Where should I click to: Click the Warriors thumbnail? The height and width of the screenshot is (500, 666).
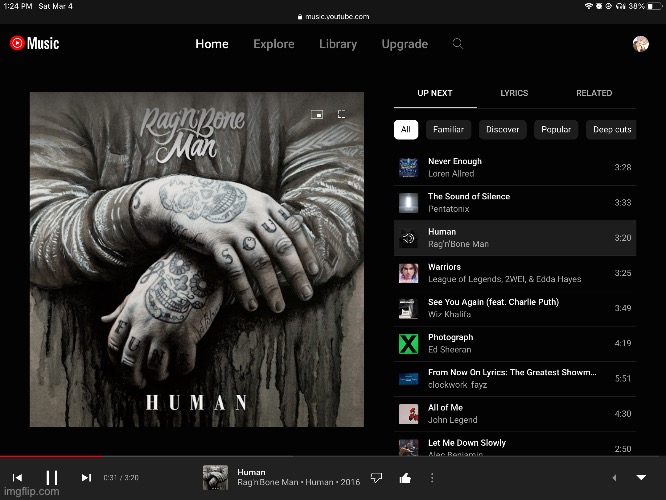pos(409,273)
